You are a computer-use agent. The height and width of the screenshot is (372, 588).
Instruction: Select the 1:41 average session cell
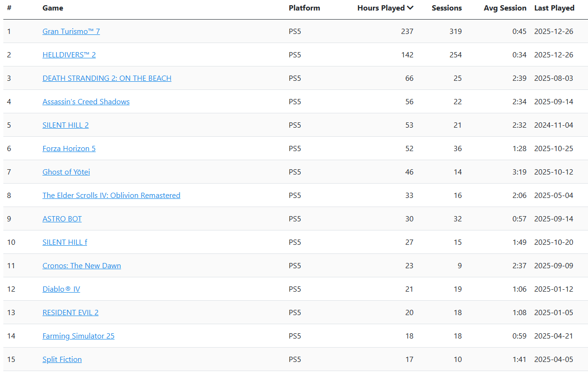(519, 360)
